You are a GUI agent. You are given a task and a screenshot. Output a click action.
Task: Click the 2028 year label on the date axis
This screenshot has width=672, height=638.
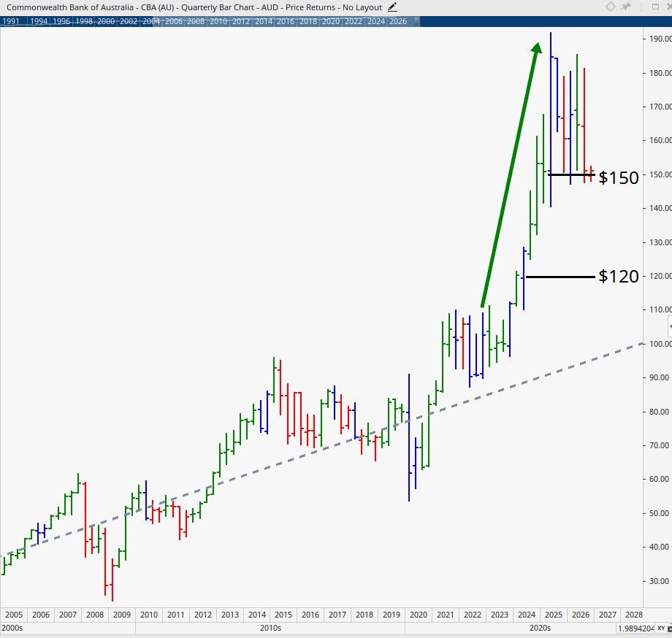click(634, 615)
